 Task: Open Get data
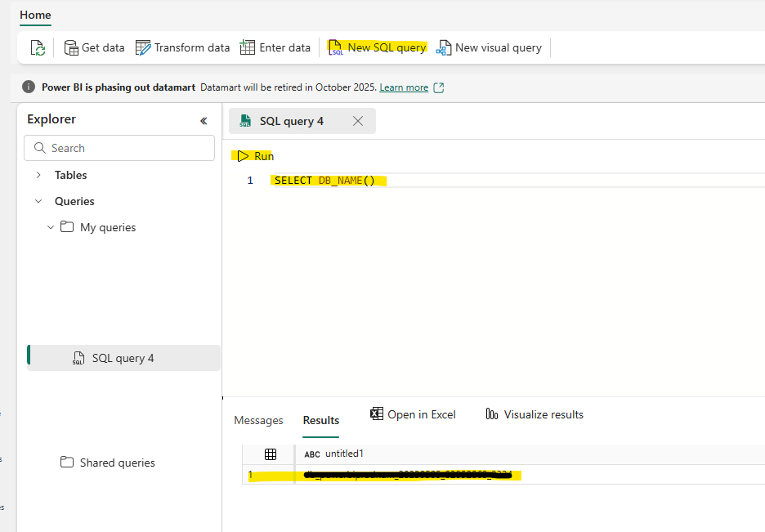[x=94, y=47]
